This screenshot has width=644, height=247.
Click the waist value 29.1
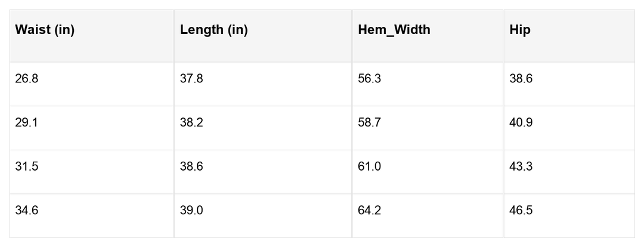(x=27, y=123)
